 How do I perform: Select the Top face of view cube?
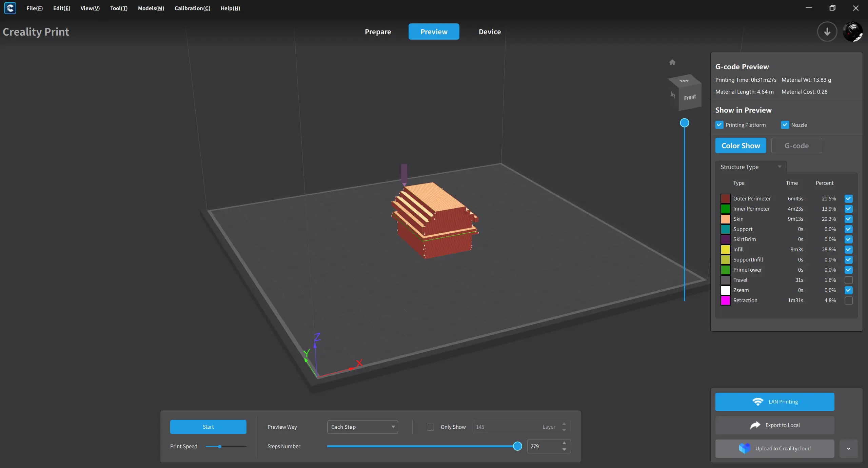(684, 80)
